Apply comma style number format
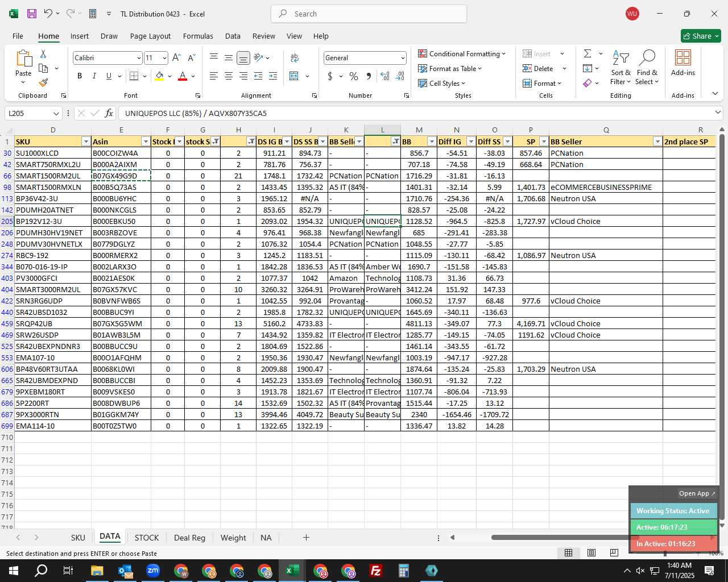The image size is (728, 582). click(x=369, y=76)
